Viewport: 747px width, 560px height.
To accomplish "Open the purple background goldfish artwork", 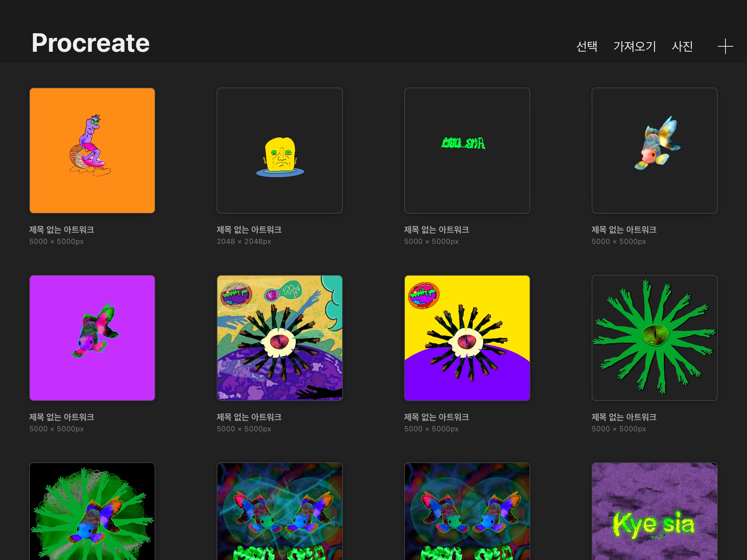I will click(92, 338).
